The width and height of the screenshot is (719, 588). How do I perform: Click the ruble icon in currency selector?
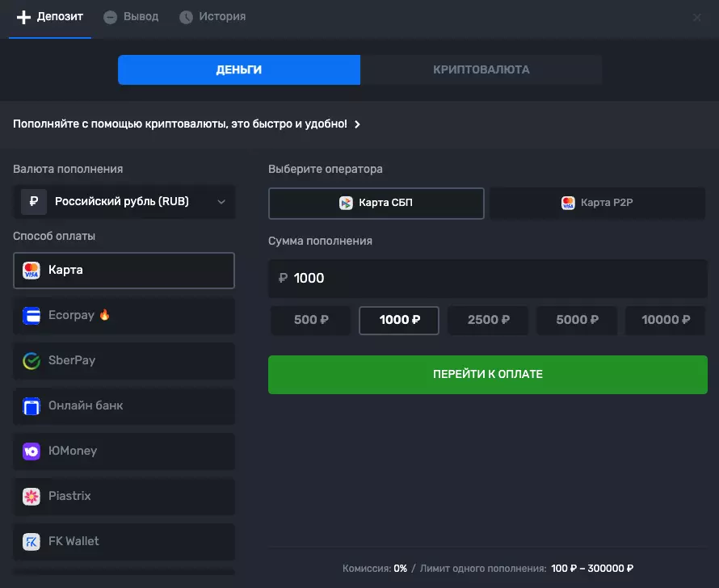(x=33, y=202)
